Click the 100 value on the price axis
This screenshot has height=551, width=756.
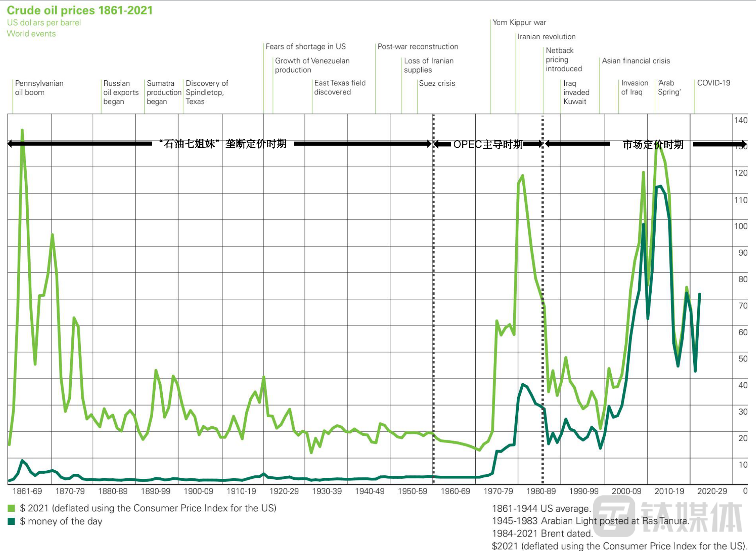tap(740, 226)
